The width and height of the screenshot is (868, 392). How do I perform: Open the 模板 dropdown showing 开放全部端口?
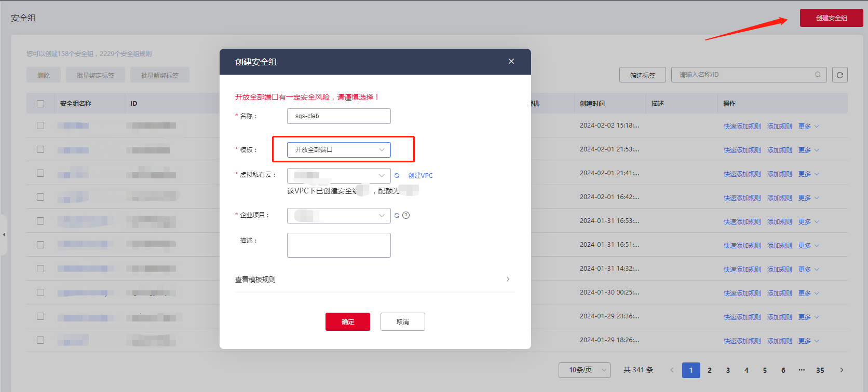point(339,150)
